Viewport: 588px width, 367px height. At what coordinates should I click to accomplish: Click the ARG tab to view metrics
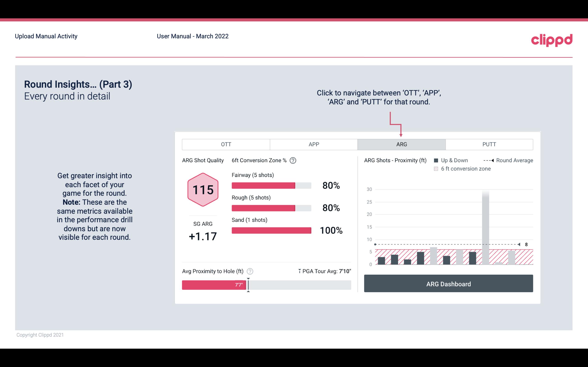point(401,145)
